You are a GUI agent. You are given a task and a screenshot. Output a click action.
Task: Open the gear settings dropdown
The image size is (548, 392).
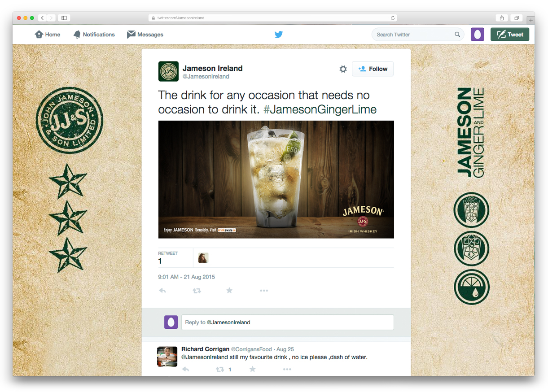pos(343,69)
